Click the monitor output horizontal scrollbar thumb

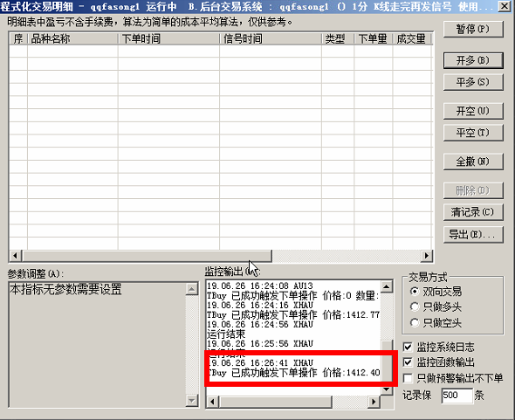pyautogui.click(x=276, y=402)
